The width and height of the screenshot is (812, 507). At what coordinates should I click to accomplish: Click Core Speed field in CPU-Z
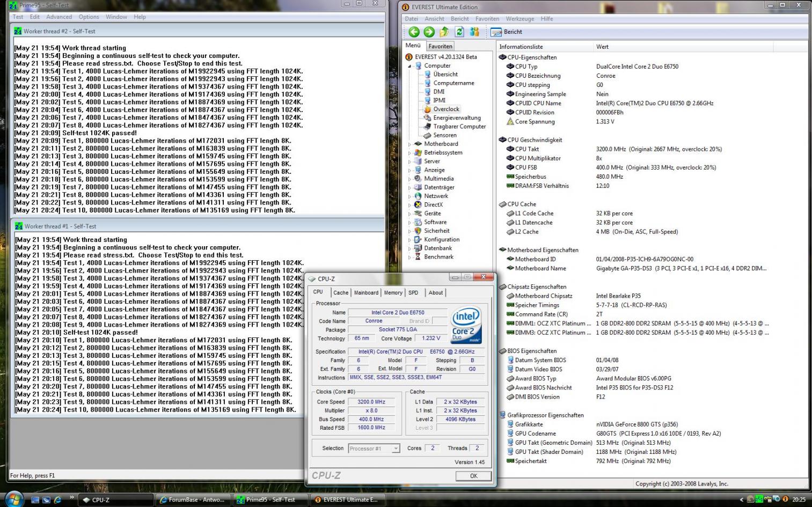coord(372,402)
